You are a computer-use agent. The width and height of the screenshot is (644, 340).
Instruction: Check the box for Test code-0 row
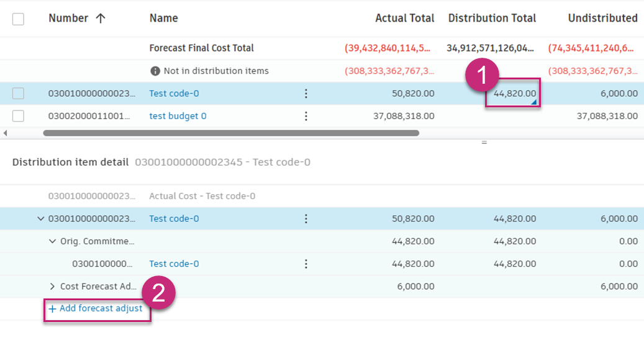tap(19, 94)
